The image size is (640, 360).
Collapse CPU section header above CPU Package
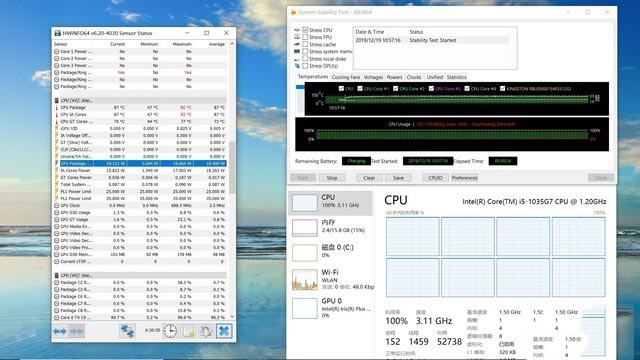click(140, 100)
